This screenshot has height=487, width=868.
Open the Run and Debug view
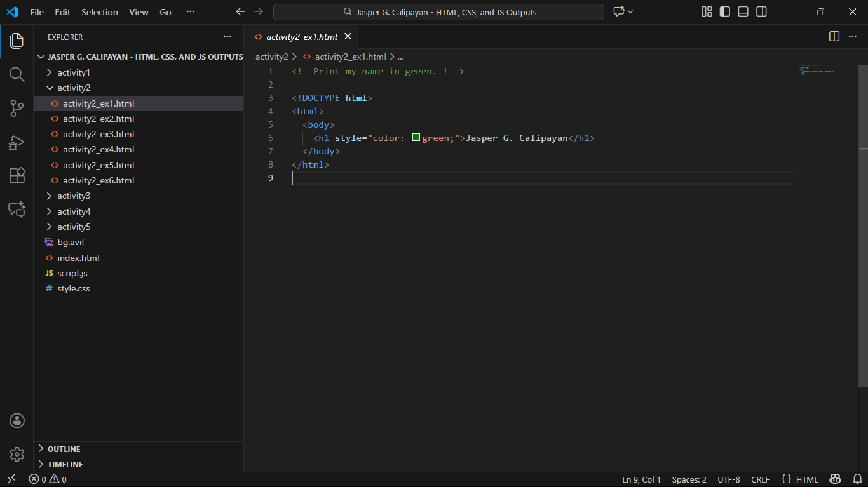(x=17, y=143)
